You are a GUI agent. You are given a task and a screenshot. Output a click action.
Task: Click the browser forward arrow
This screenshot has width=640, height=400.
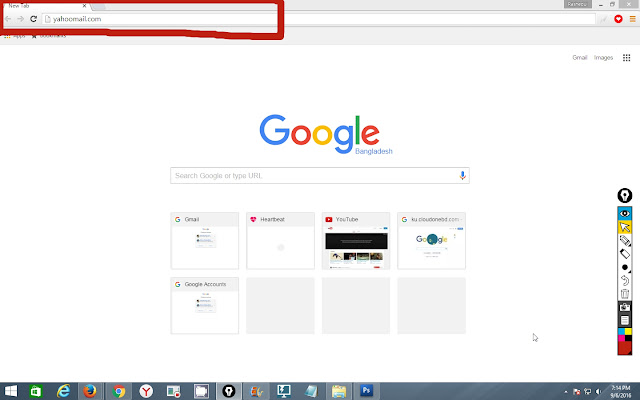[20, 19]
